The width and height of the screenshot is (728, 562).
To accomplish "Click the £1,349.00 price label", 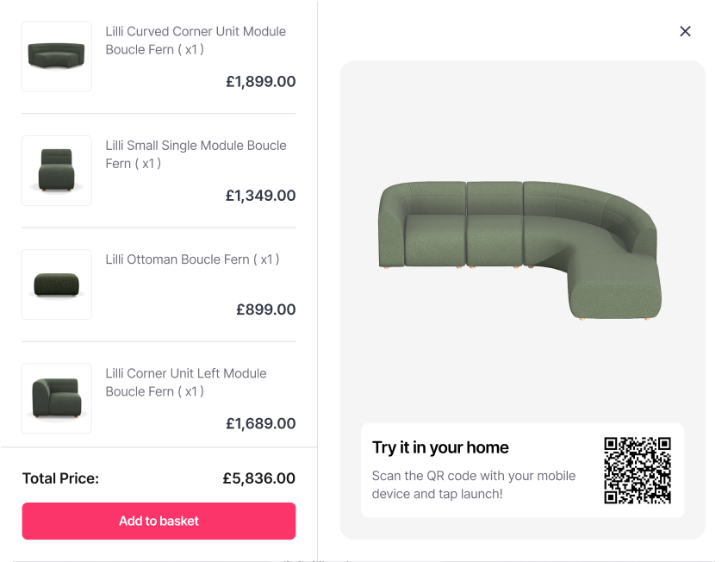I will [261, 196].
